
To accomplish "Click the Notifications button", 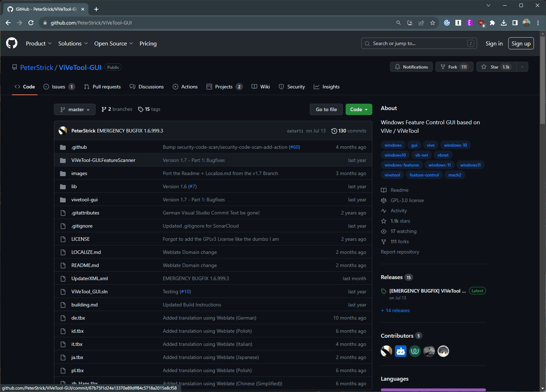I will coord(411,67).
